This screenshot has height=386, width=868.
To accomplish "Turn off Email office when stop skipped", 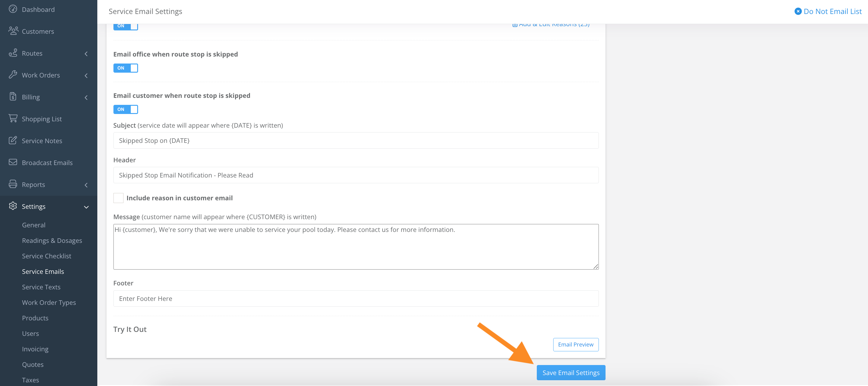I will coord(125,68).
